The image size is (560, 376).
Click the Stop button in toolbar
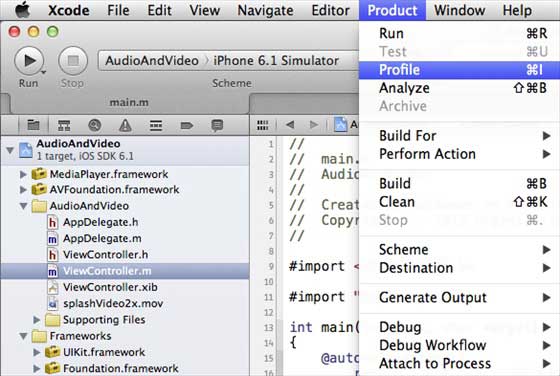click(73, 60)
